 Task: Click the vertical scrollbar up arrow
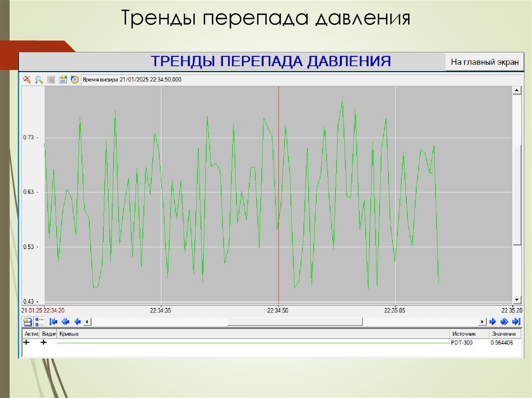click(x=517, y=90)
